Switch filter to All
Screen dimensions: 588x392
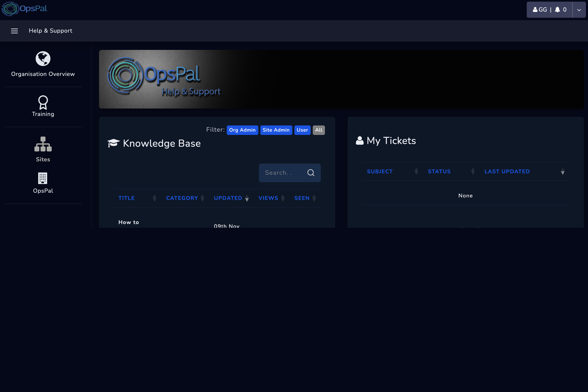pyautogui.click(x=318, y=130)
